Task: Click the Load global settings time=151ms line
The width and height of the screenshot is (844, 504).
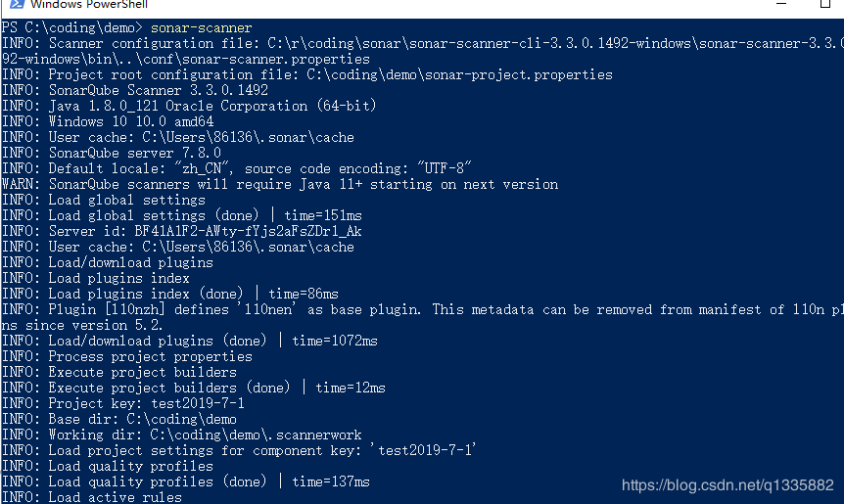Action: tap(182, 215)
